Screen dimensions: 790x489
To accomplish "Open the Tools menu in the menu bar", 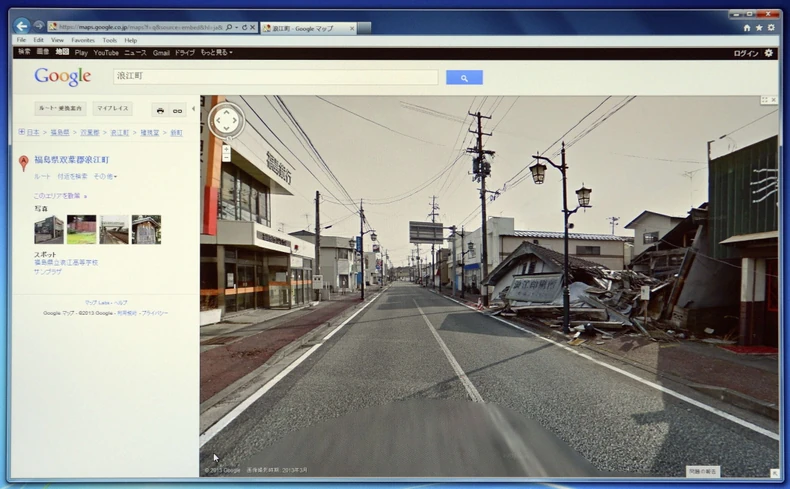I will pyautogui.click(x=109, y=40).
